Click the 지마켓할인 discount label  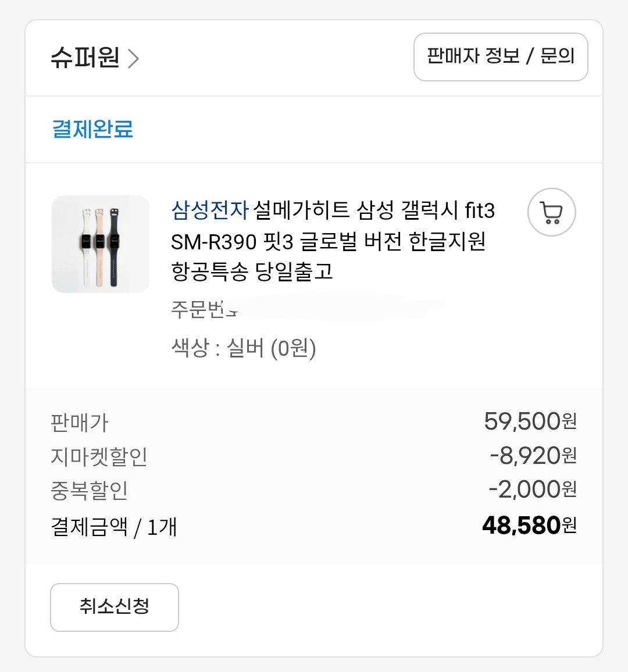click(99, 457)
